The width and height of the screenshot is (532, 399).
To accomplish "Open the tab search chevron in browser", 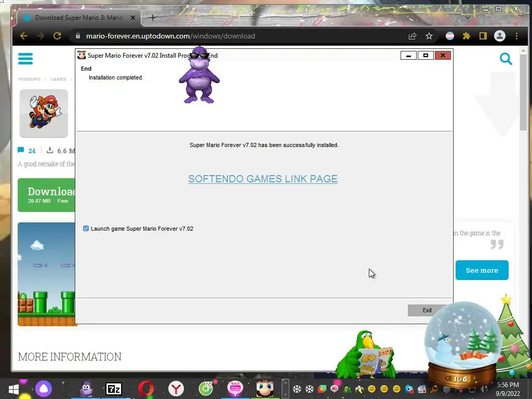I will 468,18.
